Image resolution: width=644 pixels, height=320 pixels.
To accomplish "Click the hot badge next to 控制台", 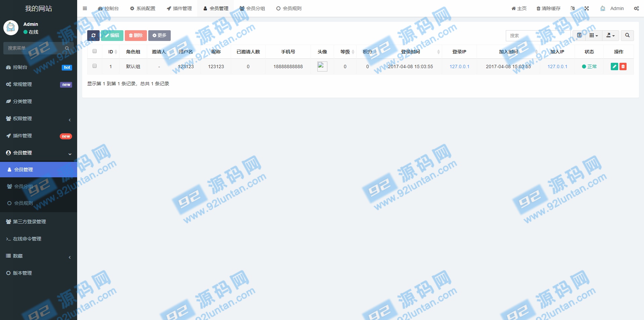I will 67,67.
